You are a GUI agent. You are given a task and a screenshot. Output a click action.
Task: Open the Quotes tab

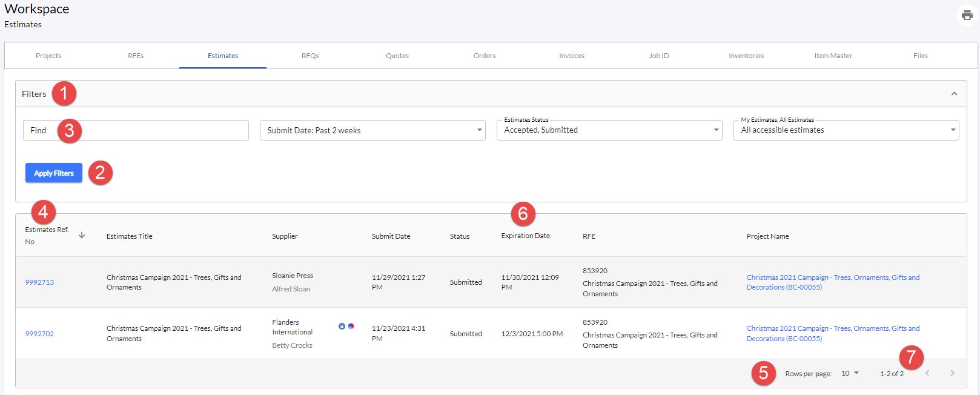[397, 56]
